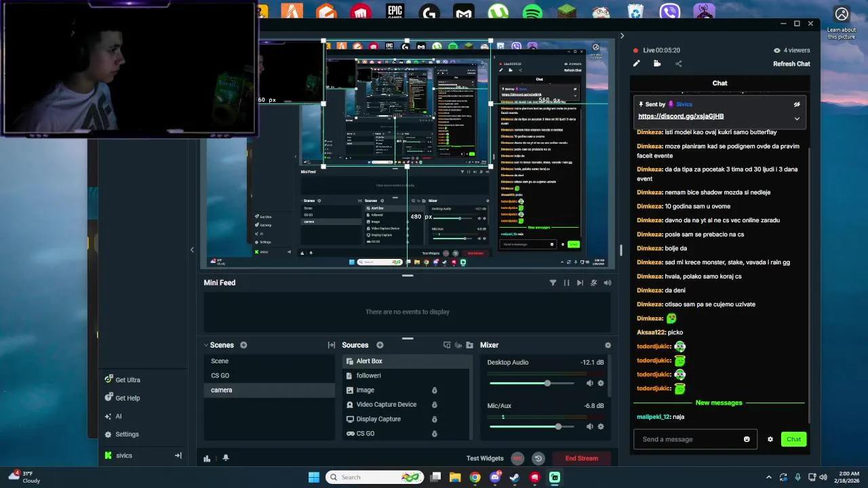The height and width of the screenshot is (488, 868).
Task: Add a source folder
Action: (470, 345)
